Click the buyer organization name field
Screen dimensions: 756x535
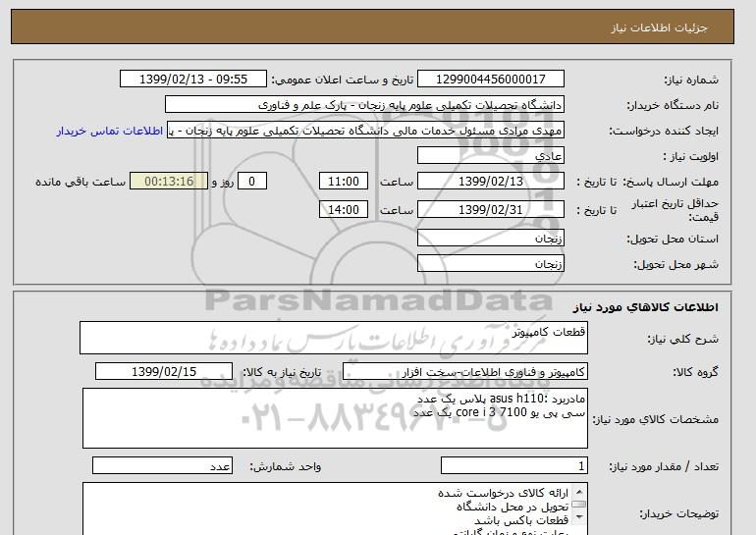[x=364, y=105]
